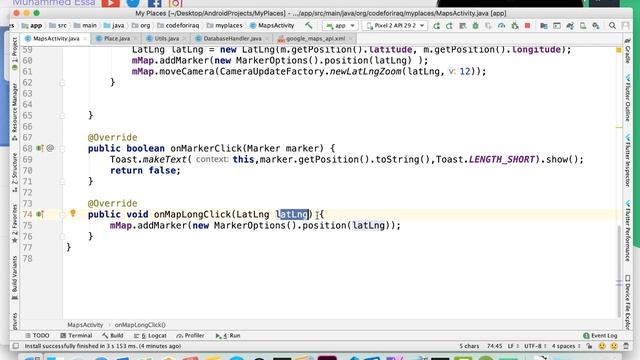Open the LF line separator selector

tap(513, 346)
